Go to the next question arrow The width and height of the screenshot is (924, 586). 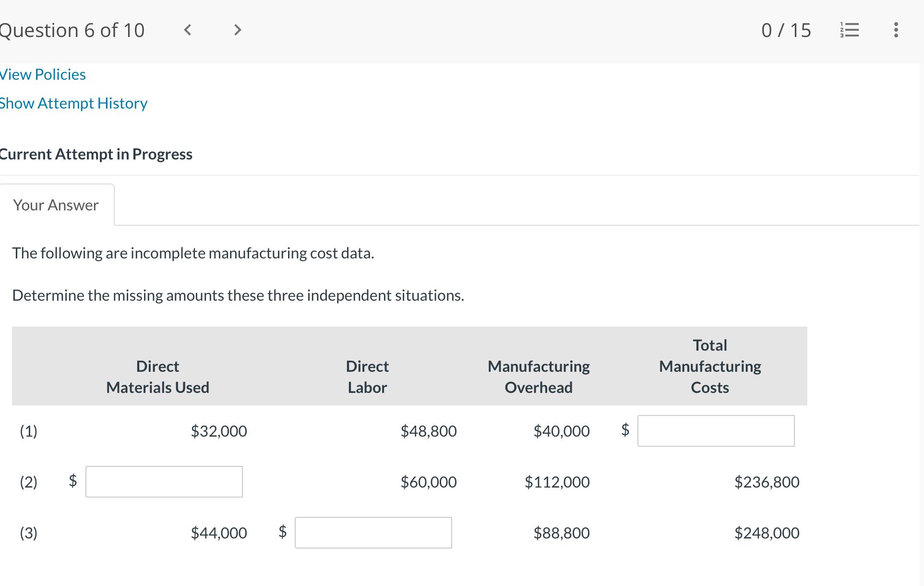tap(238, 30)
